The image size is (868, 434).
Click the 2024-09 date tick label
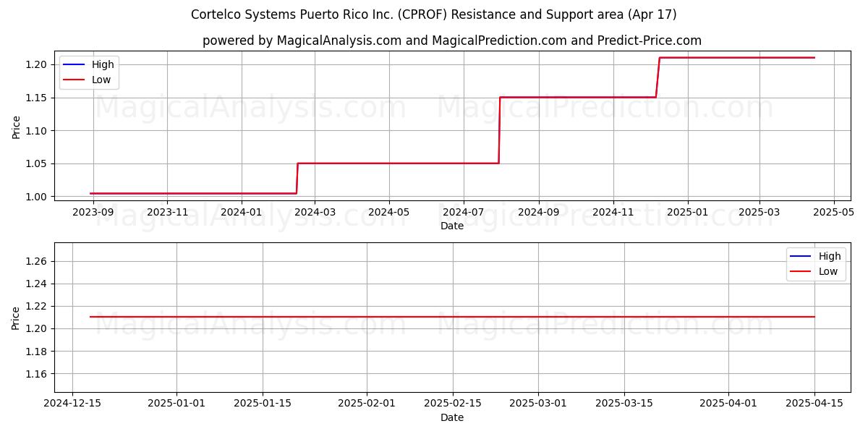tap(539, 213)
